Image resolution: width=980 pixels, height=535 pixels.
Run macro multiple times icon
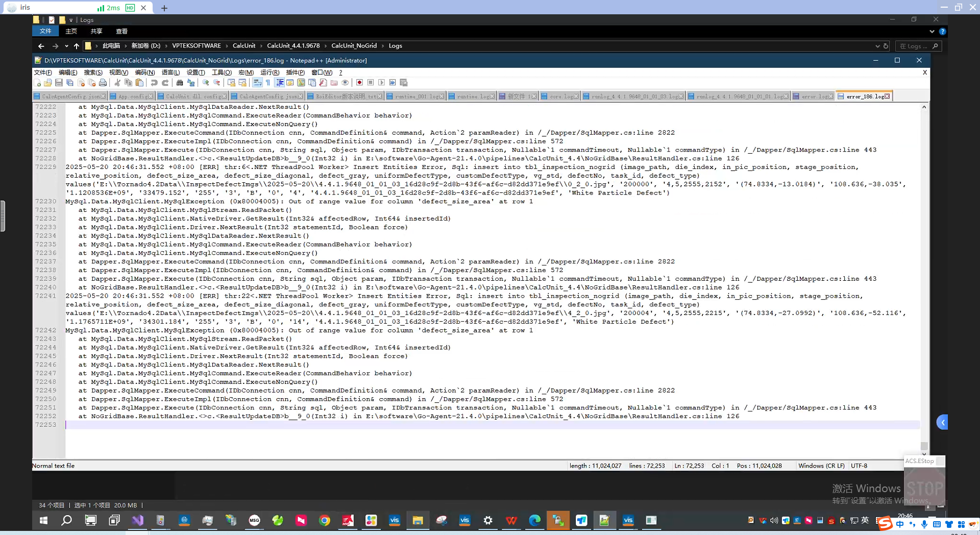click(393, 83)
